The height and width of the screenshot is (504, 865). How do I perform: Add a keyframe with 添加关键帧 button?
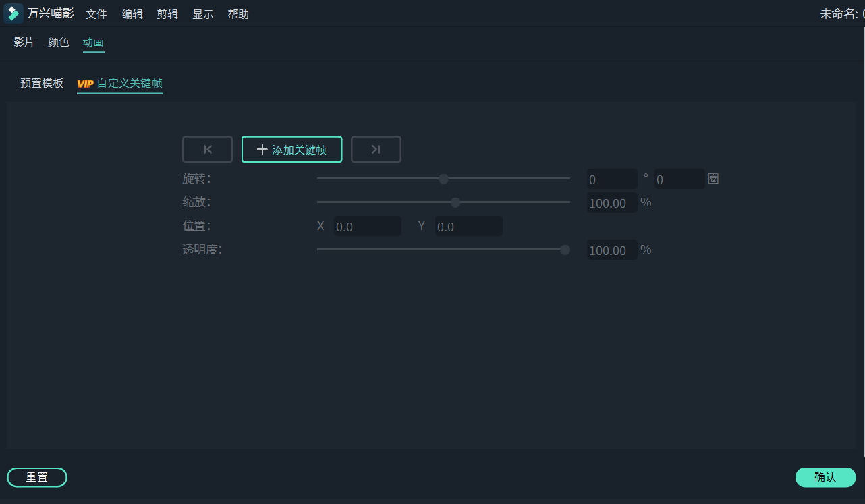[291, 149]
